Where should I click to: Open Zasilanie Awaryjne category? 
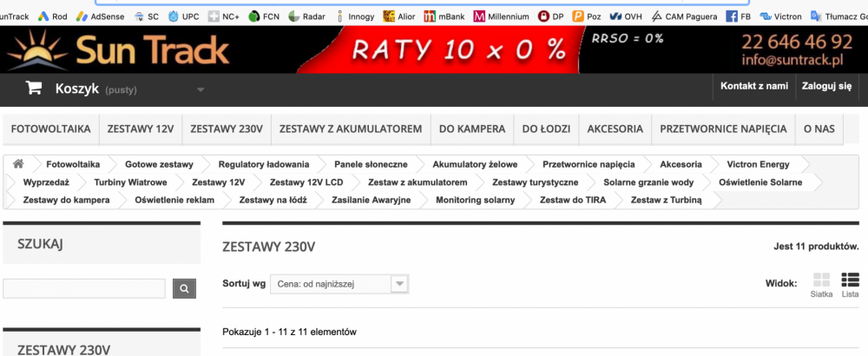371,200
